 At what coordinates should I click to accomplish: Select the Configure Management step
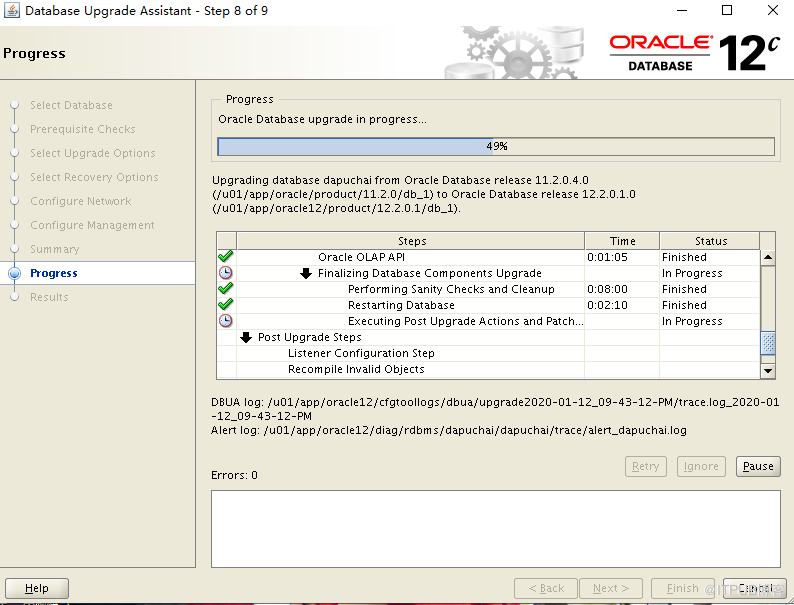click(x=92, y=225)
